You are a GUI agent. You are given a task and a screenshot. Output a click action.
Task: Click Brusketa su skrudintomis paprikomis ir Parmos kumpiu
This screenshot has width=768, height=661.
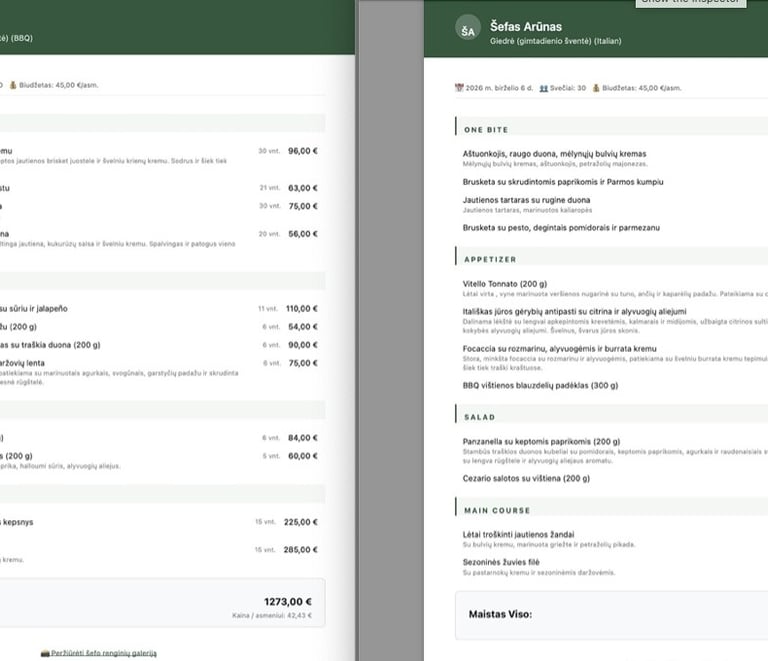coord(563,182)
